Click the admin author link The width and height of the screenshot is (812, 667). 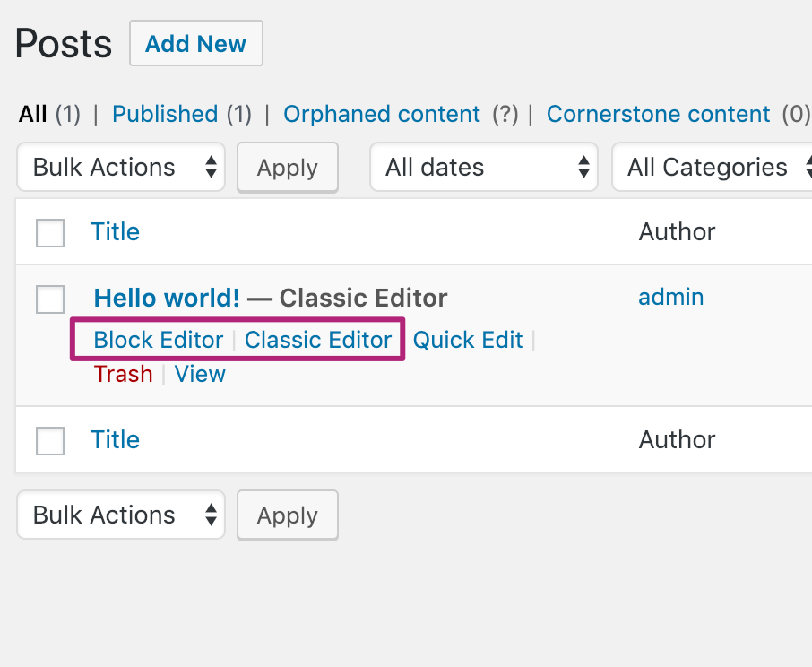point(671,297)
